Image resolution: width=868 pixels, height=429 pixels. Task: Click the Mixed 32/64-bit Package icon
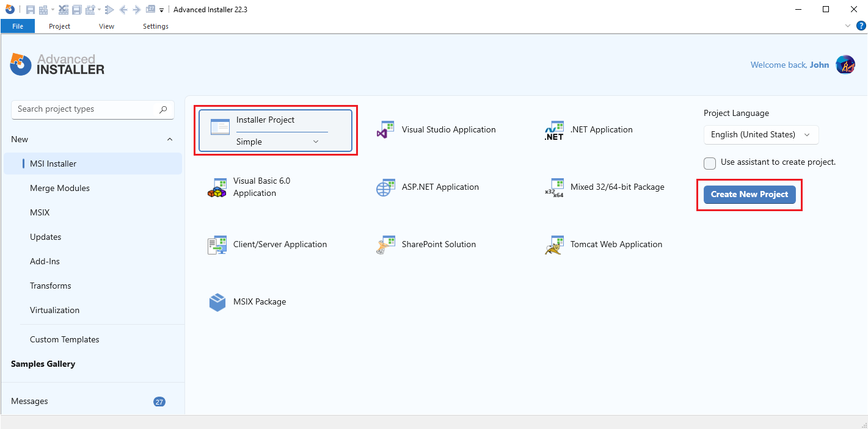pyautogui.click(x=554, y=187)
